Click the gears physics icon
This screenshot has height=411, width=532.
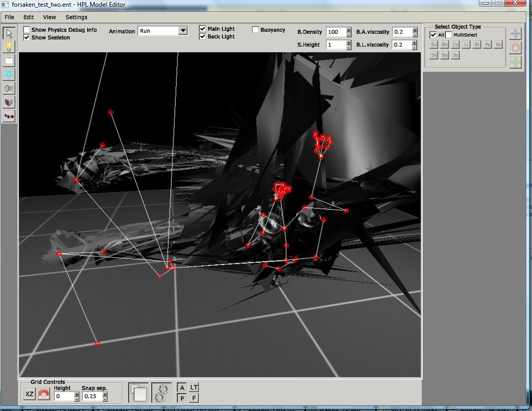[x=161, y=393]
